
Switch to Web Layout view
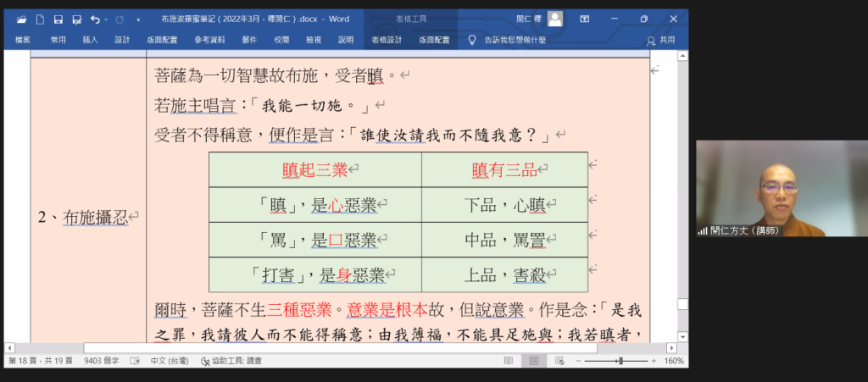click(x=559, y=361)
